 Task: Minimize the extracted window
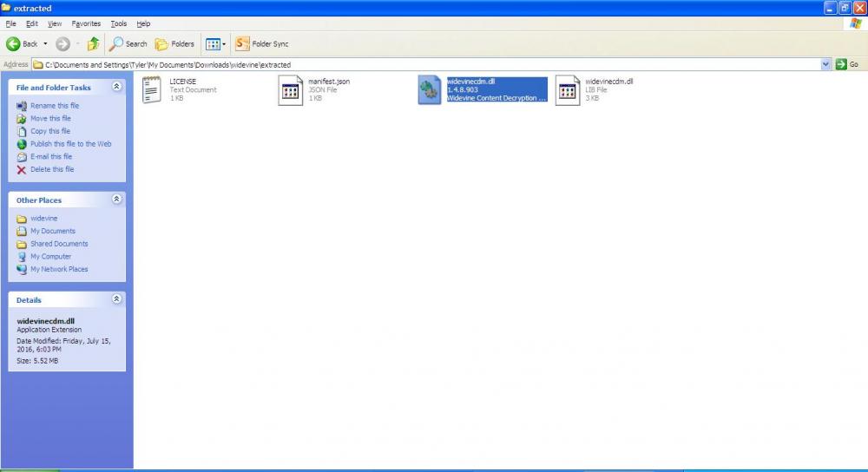830,8
